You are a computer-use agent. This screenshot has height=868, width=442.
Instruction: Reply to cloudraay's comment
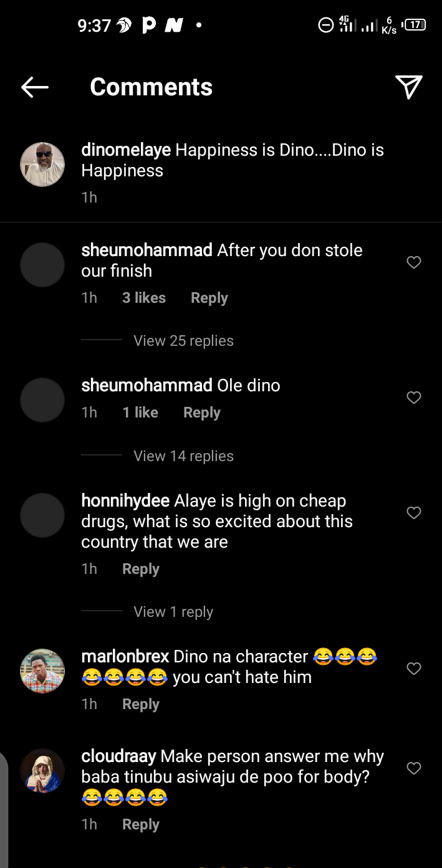click(x=141, y=824)
